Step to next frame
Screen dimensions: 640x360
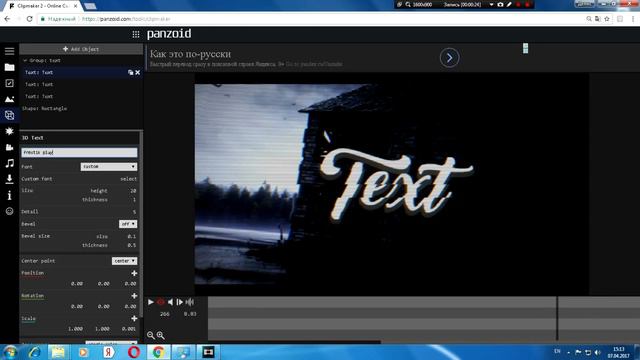(x=180, y=302)
